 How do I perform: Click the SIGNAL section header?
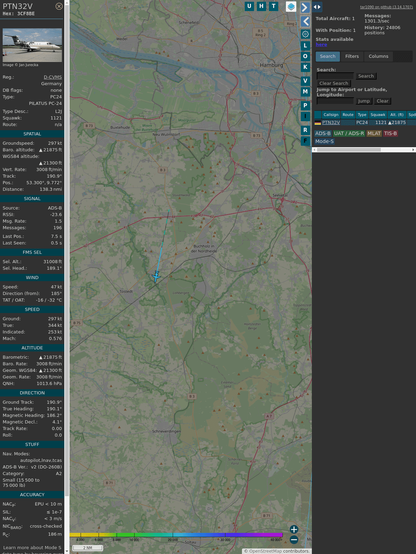32,199
